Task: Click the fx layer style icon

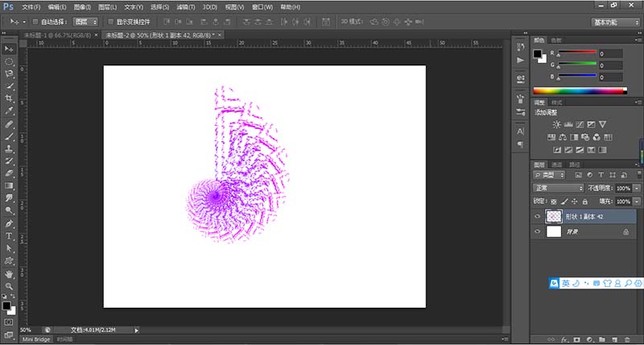Action: point(564,339)
